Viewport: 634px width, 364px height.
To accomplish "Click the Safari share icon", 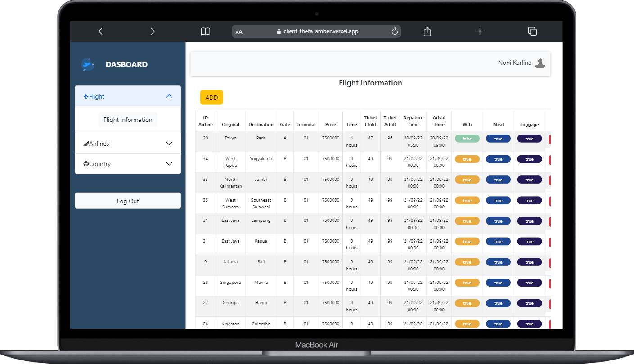I will pos(427,31).
